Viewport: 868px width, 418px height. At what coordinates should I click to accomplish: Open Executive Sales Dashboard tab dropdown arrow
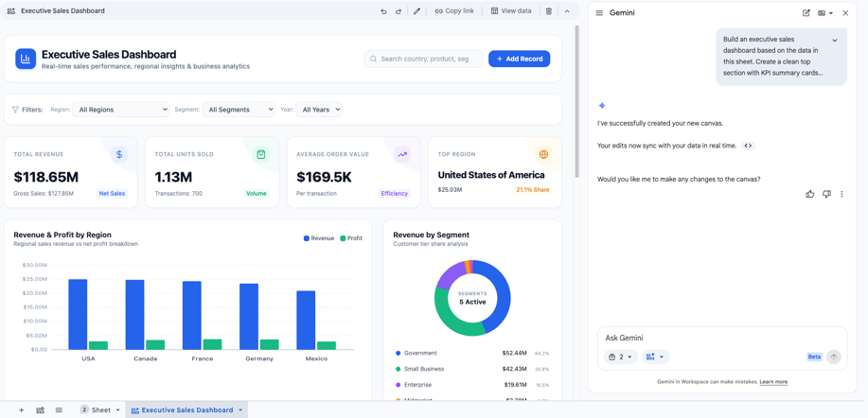pos(240,409)
